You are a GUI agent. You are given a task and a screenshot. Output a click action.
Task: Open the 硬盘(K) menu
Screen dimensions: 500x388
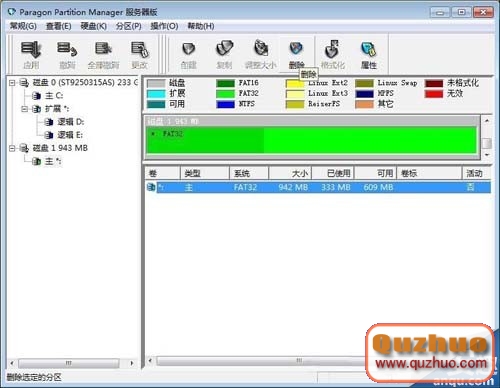(94, 26)
